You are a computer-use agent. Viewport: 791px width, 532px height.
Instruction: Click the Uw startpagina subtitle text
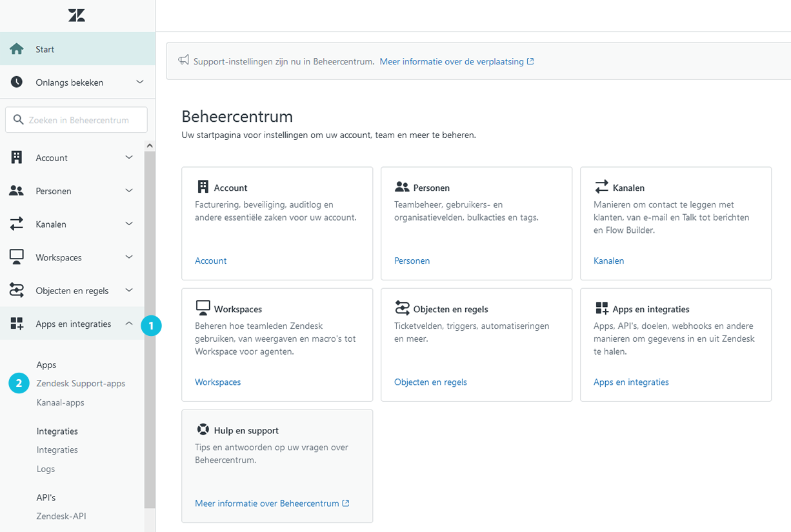point(329,135)
